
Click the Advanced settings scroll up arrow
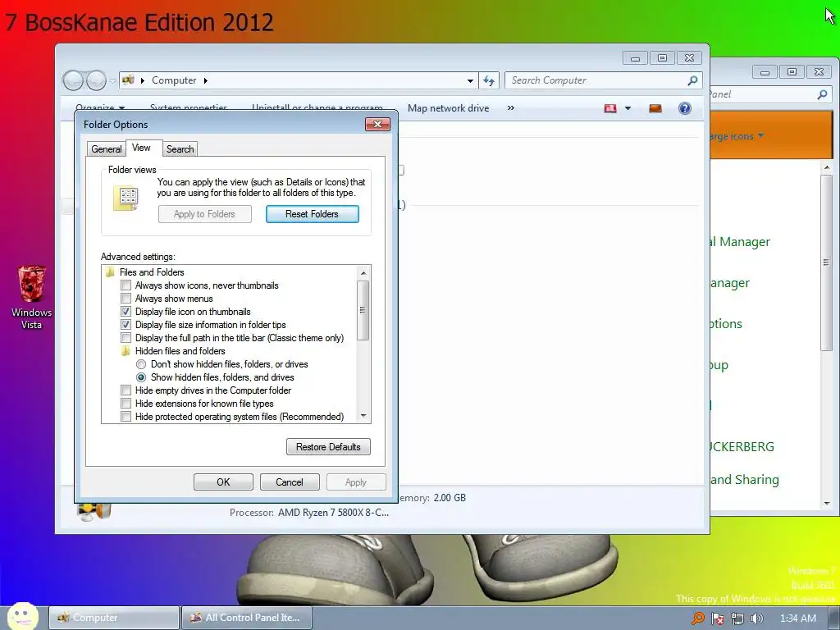pyautogui.click(x=363, y=272)
